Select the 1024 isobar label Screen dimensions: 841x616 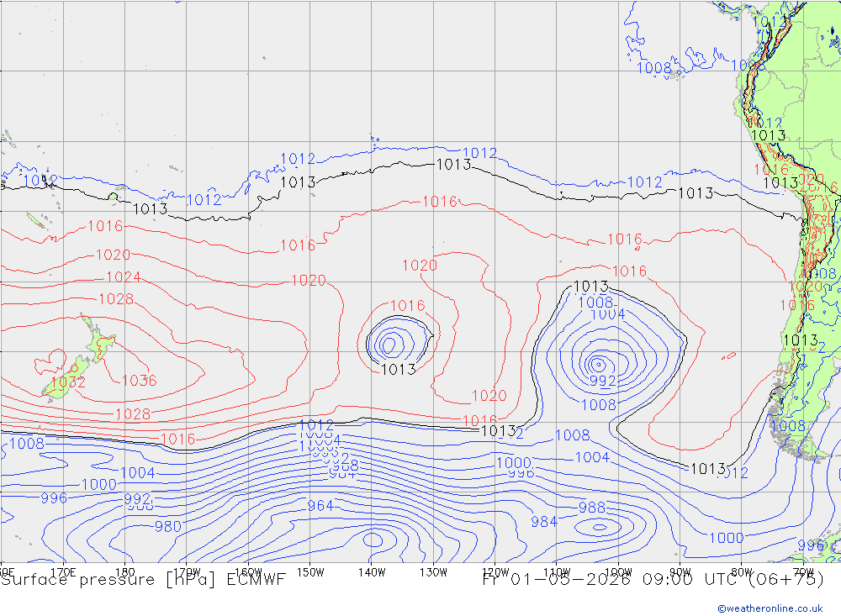[124, 277]
